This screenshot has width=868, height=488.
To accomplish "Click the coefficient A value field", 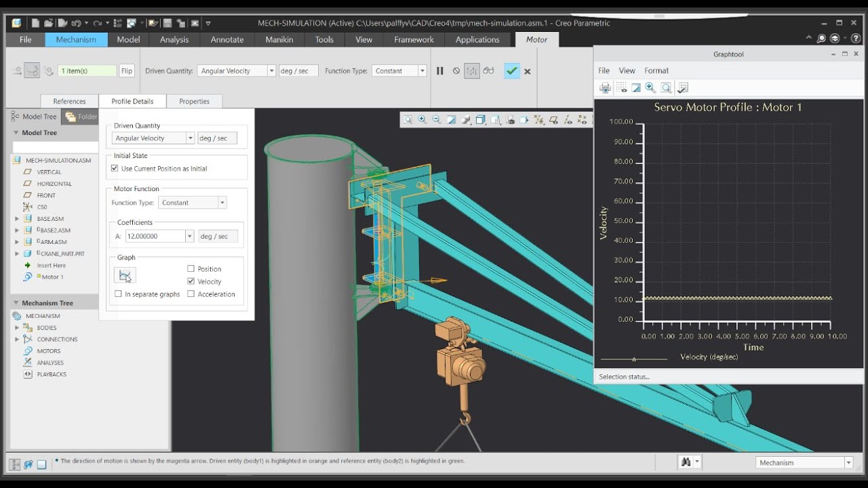I will click(x=155, y=237).
